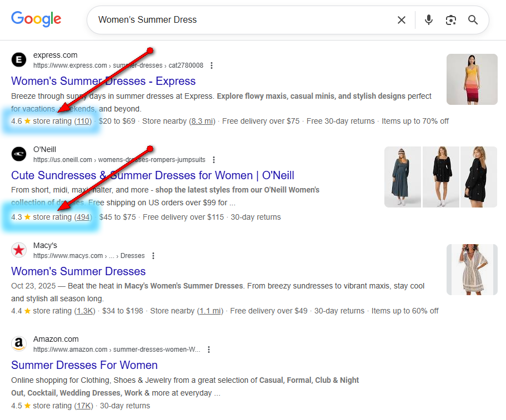Open the three-dot menu for the Amazon result

click(x=209, y=349)
